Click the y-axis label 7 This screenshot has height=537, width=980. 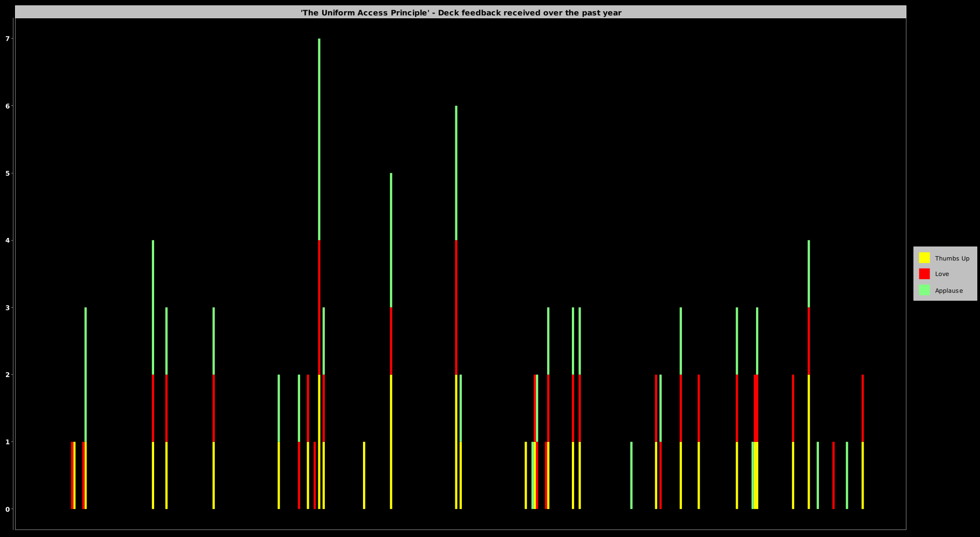click(8, 39)
